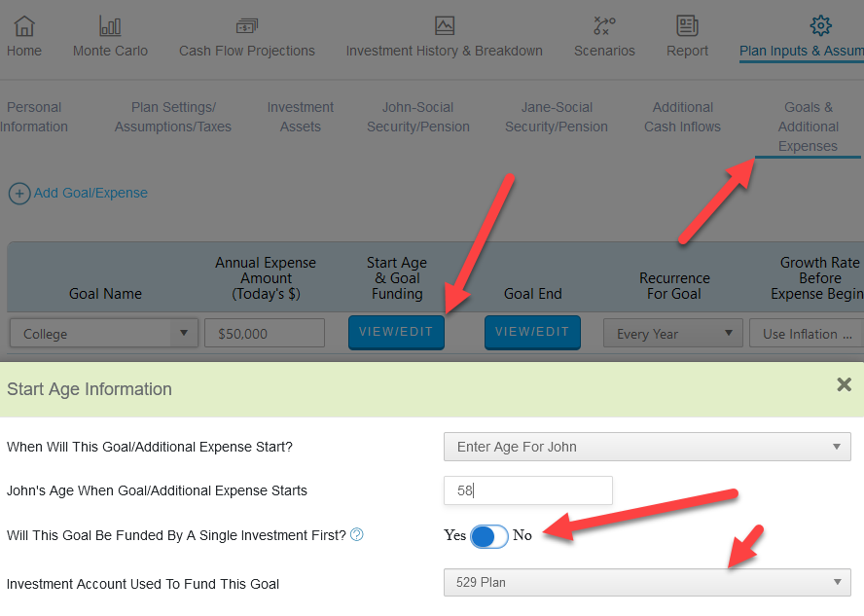The height and width of the screenshot is (616, 864).
Task: Expand the Enter Age For John dropdown
Action: 647,447
